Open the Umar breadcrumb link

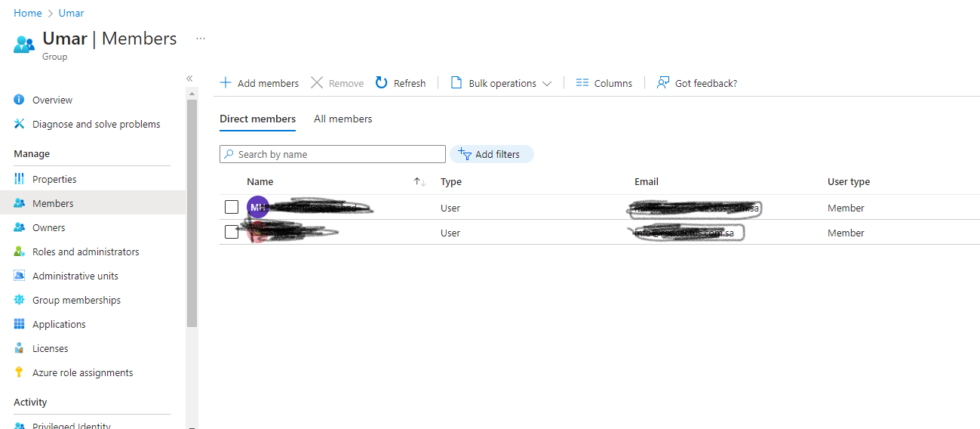[x=71, y=13]
